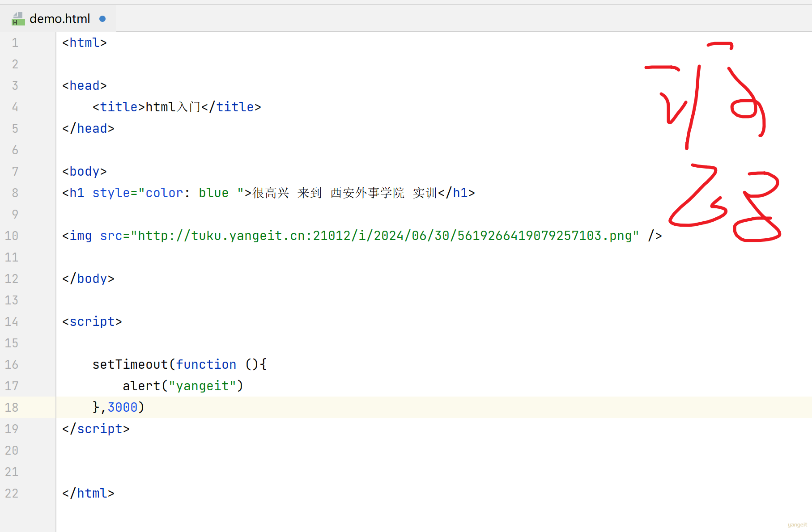Click the closing </h1> tag on line 8
Image resolution: width=812 pixels, height=532 pixels.
456,193
